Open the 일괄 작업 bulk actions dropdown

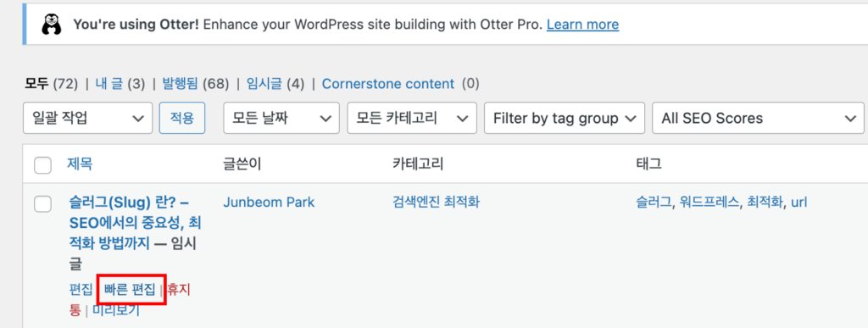[87, 118]
